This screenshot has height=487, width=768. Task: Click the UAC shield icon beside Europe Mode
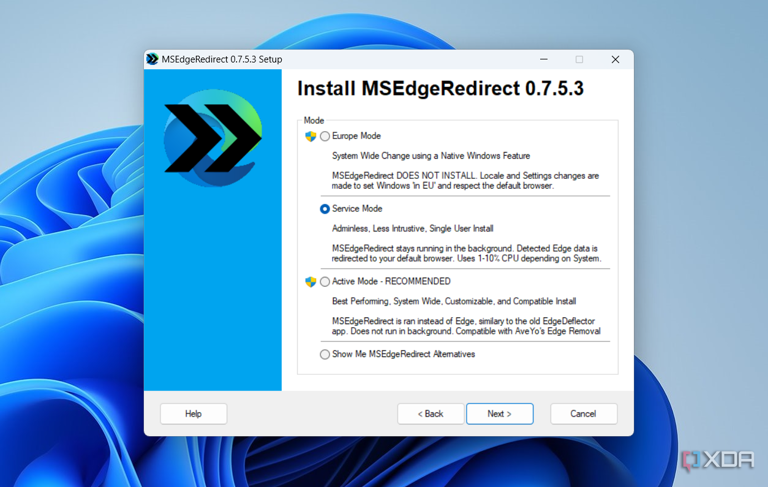pos(311,136)
